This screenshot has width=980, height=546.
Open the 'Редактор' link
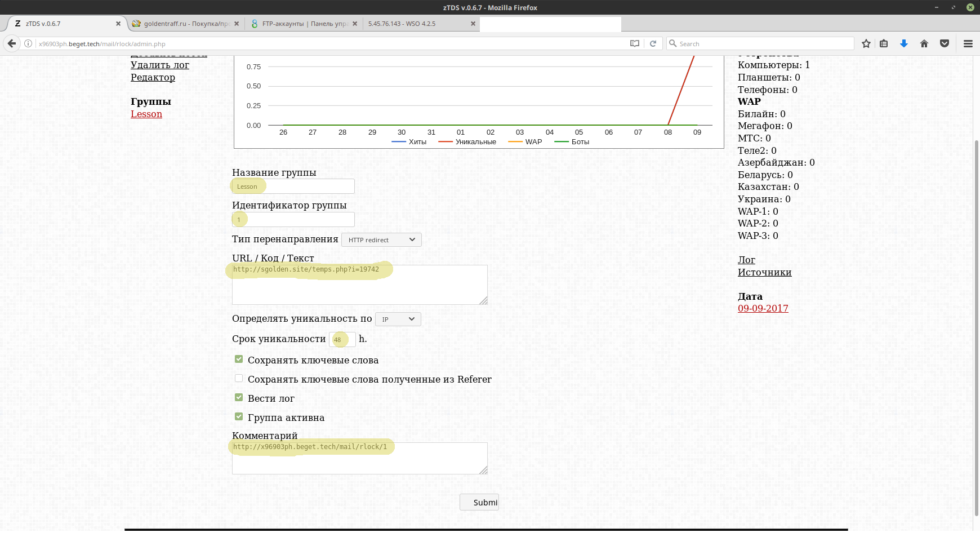click(x=153, y=77)
